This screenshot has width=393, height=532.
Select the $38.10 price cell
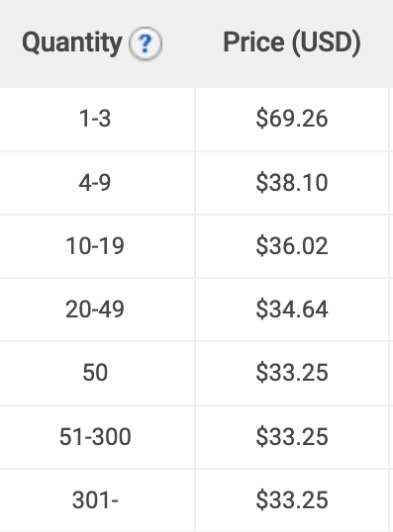pyautogui.click(x=292, y=183)
